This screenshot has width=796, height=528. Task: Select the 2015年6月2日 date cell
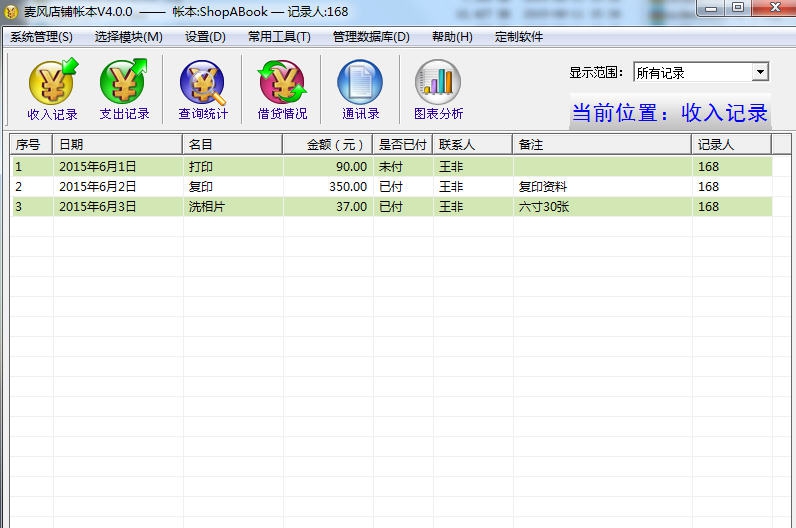point(117,187)
